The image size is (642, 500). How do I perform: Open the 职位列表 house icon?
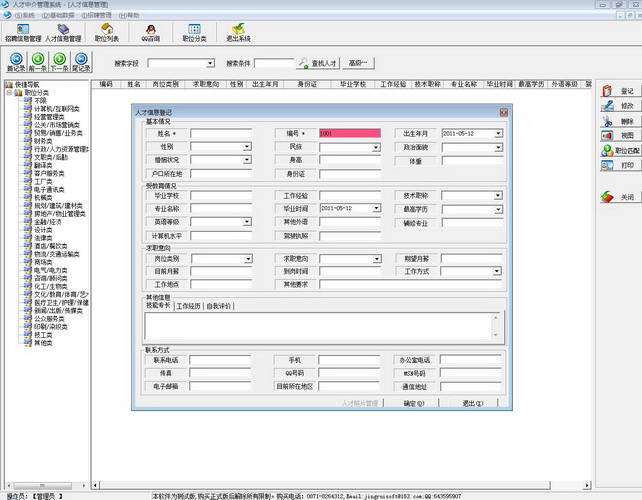(107, 33)
